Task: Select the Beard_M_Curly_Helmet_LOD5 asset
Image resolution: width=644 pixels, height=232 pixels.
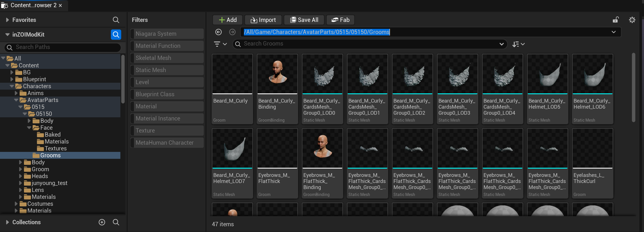Action: pyautogui.click(x=548, y=89)
